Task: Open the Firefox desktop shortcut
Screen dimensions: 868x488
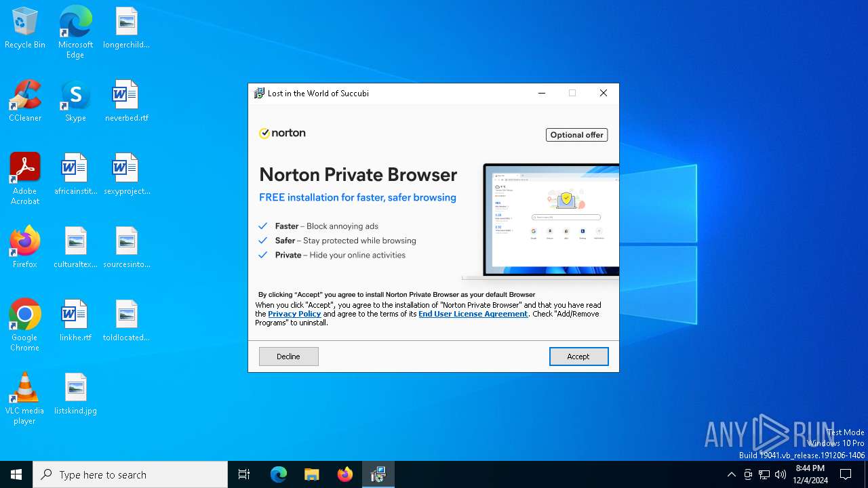Action: tap(25, 248)
